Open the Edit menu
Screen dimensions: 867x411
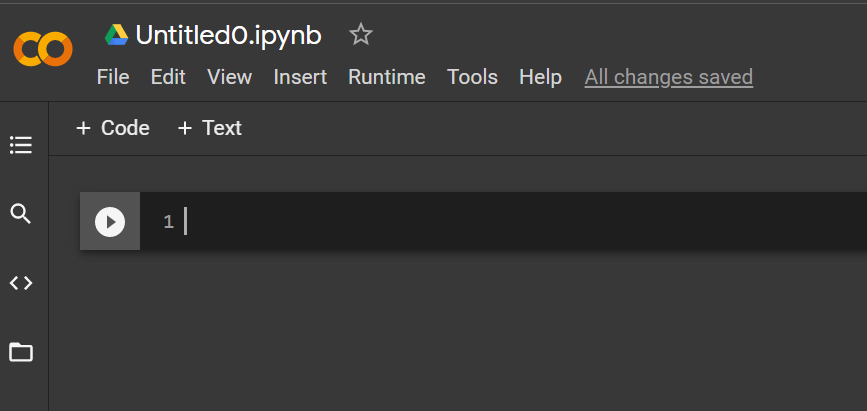[168, 77]
